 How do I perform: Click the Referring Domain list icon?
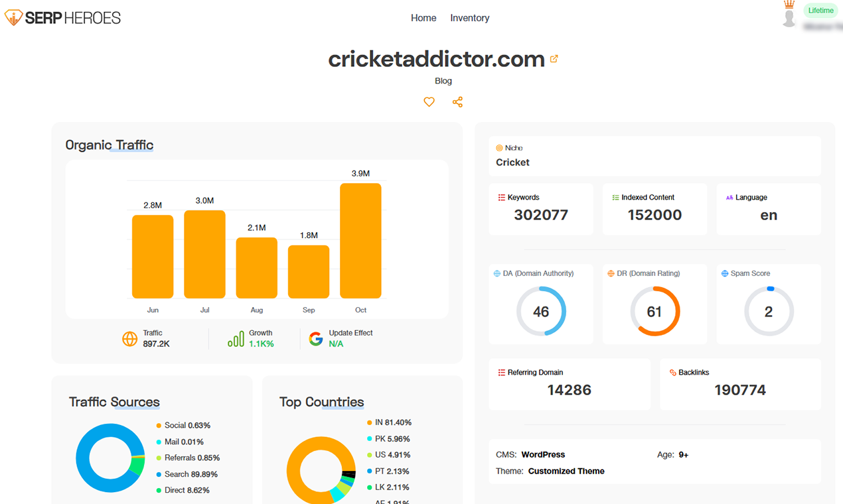502,373
